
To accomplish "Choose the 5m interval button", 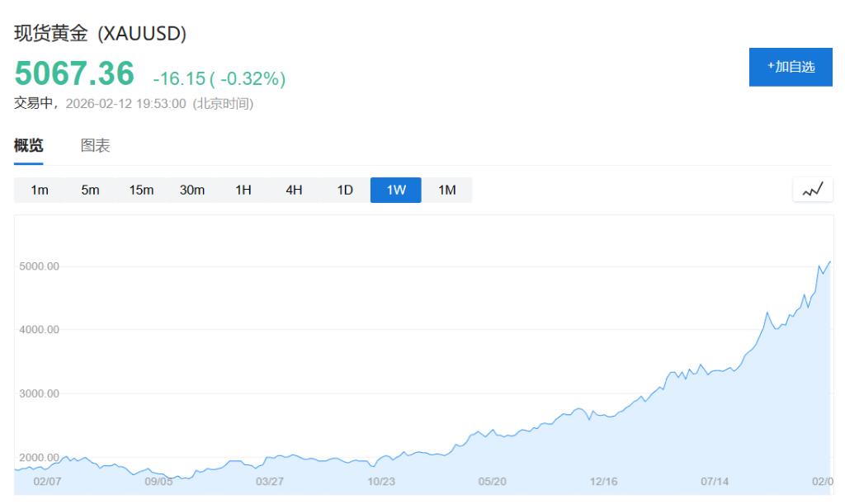I will point(90,190).
